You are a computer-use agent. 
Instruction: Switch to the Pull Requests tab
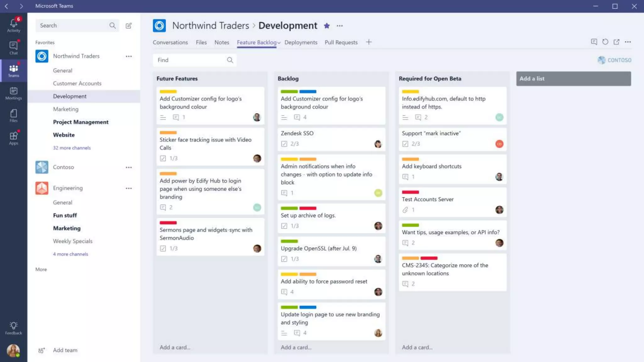click(x=341, y=42)
